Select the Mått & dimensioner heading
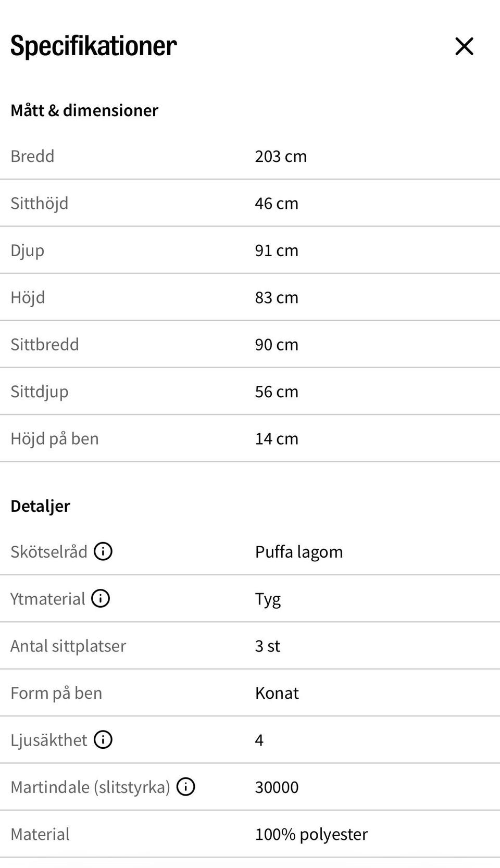Viewport: 500px width, 868px height. point(84,110)
